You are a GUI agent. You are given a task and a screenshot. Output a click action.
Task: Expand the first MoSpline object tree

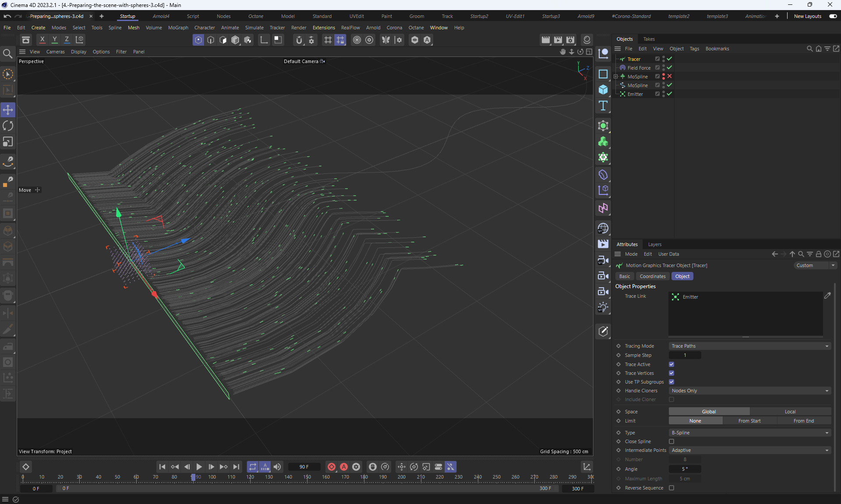(x=616, y=77)
